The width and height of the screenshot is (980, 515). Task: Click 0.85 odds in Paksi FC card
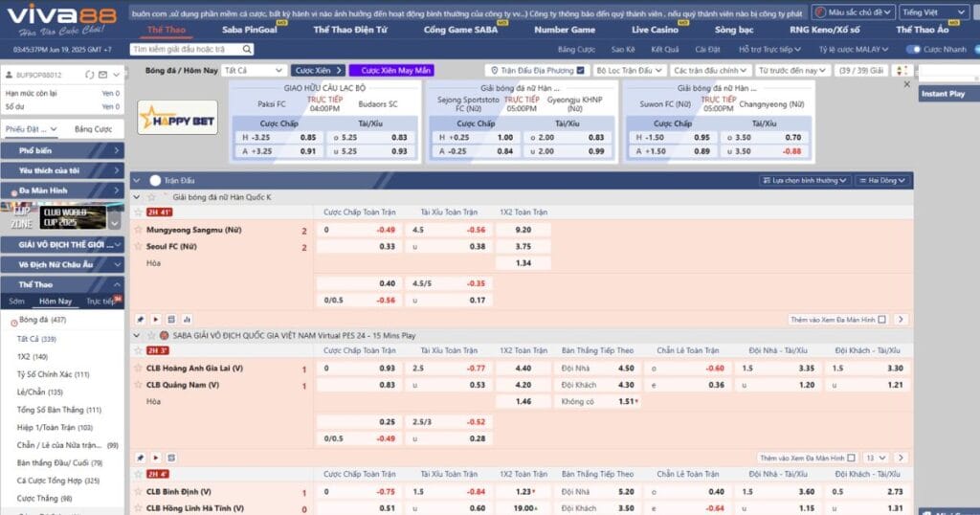307,138
